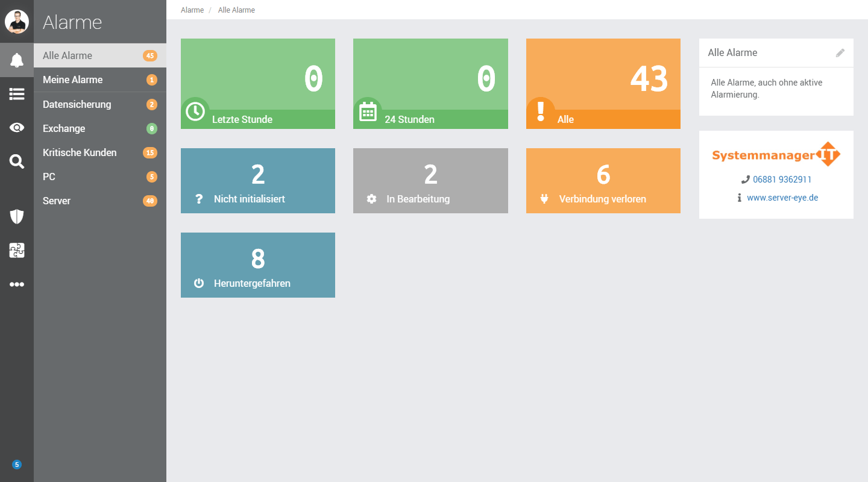Click the search magnifier icon
This screenshot has width=868, height=482.
[x=17, y=161]
